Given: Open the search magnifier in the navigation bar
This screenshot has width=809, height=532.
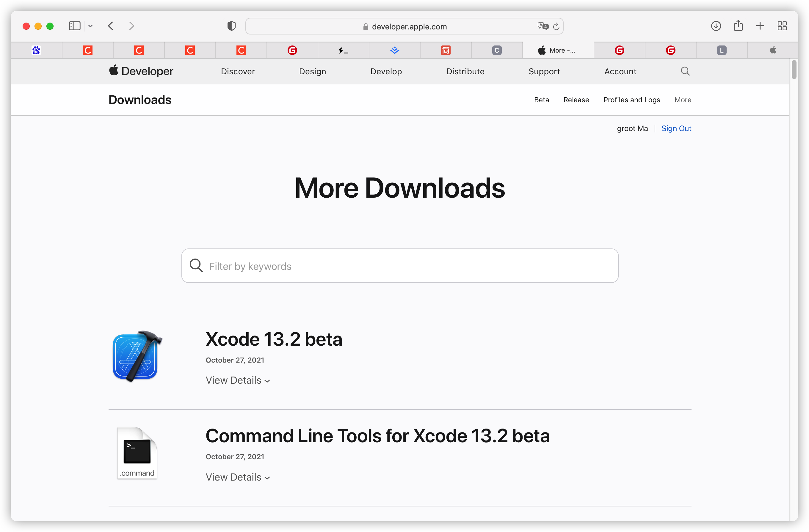Looking at the screenshot, I should (685, 71).
